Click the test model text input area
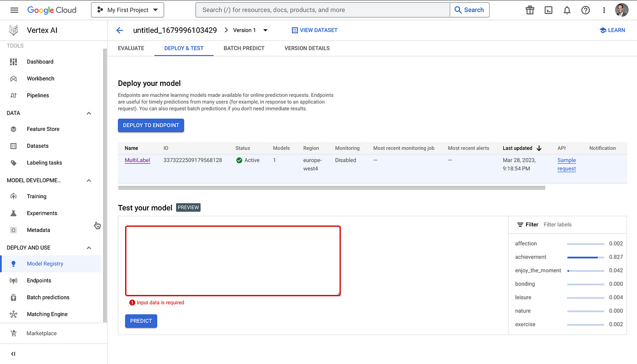 [233, 261]
